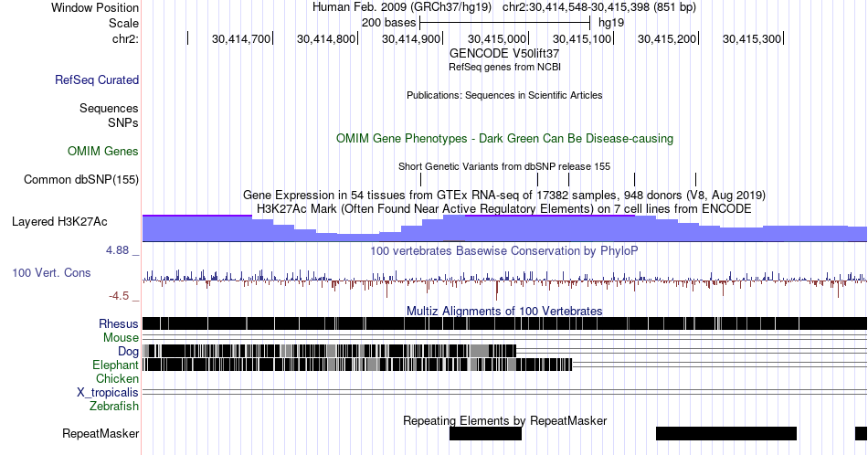Click the last dbSNP variant tick mark
The height and width of the screenshot is (455, 868).
[x=695, y=179]
